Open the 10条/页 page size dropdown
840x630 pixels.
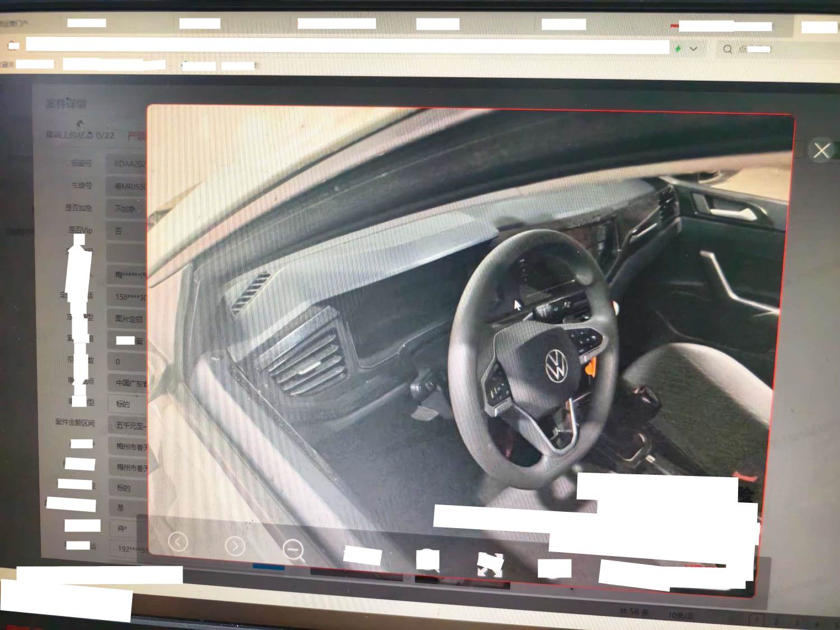click(680, 615)
